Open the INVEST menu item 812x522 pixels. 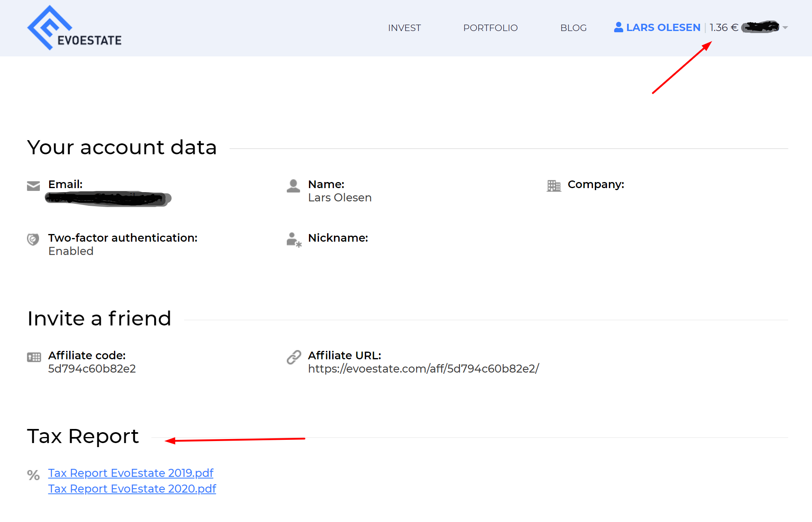404,28
